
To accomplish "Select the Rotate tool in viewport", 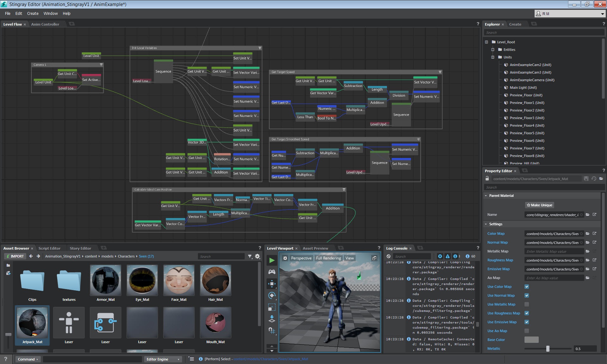I will click(272, 295).
